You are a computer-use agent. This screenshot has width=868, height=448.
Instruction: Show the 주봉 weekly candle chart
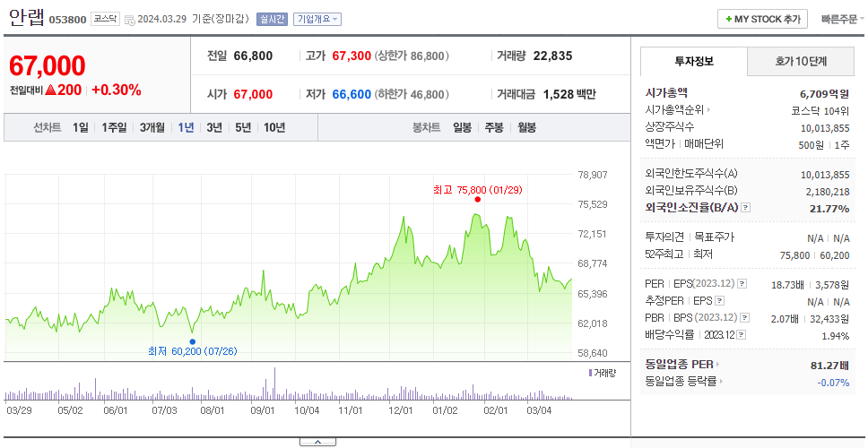tap(494, 128)
